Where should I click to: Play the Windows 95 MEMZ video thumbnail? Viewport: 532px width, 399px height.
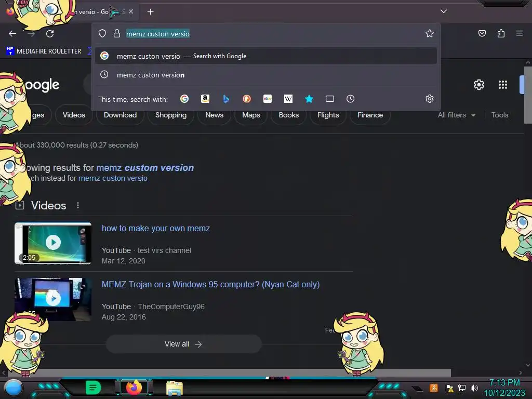(x=53, y=299)
